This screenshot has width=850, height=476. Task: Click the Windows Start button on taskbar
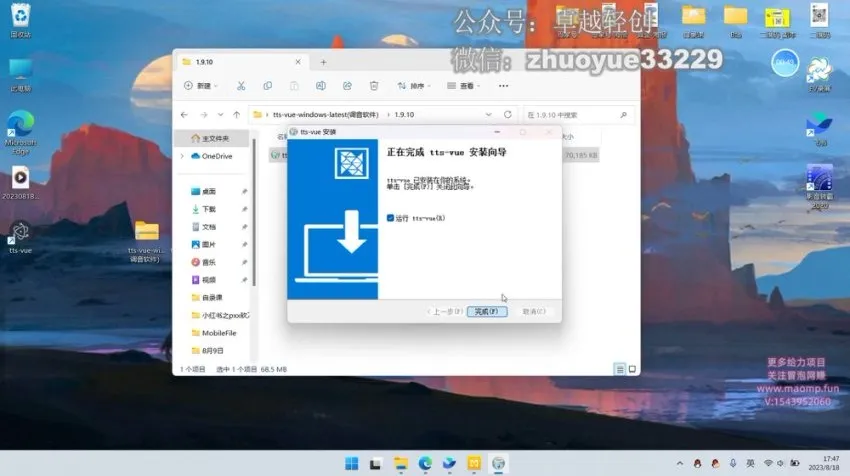[352, 463]
